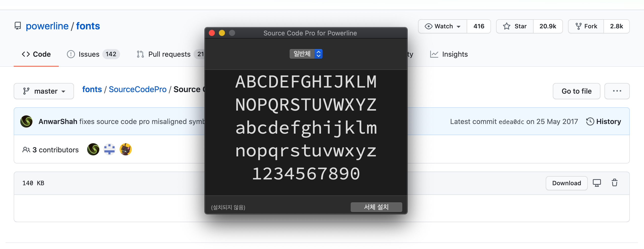This screenshot has width=644, height=249.
Task: Switch to the Issues tab
Action: (93, 54)
